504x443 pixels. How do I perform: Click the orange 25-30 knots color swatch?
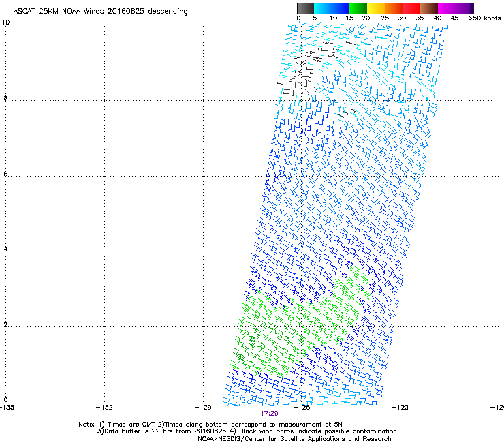394,8
